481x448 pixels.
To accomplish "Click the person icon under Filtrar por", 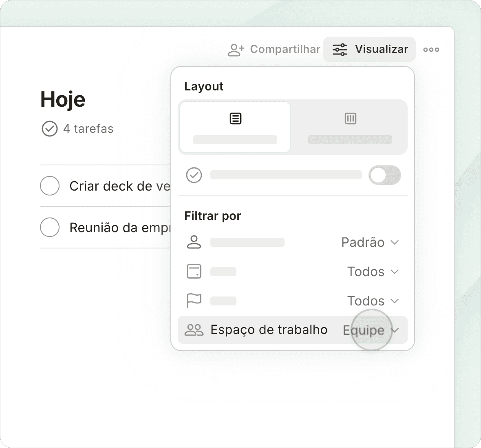I will pos(194,242).
